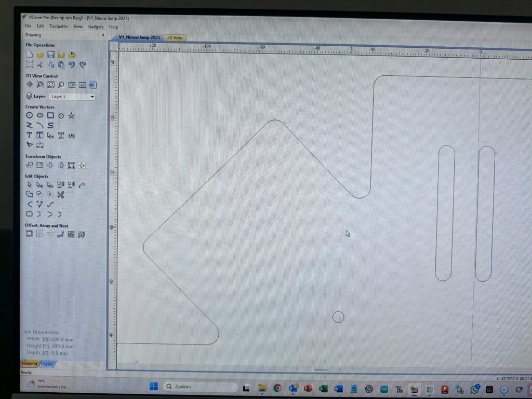Open the Toolpaths menu
The width and height of the screenshot is (532, 399).
point(58,26)
